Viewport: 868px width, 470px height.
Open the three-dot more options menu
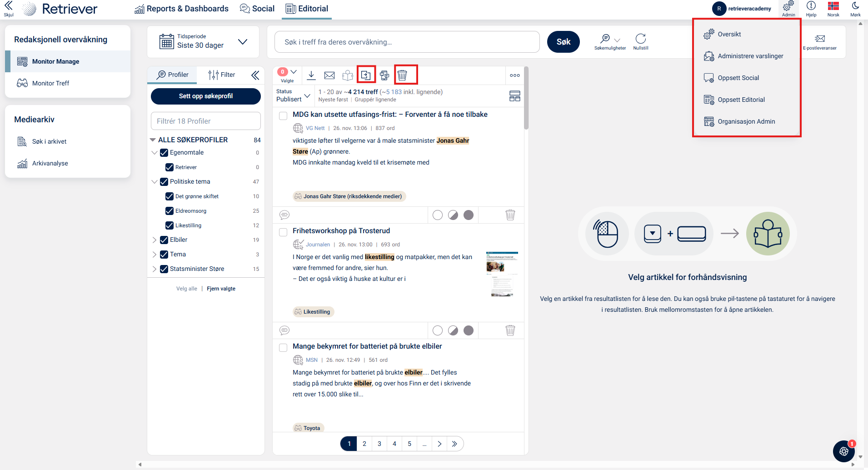(x=515, y=75)
